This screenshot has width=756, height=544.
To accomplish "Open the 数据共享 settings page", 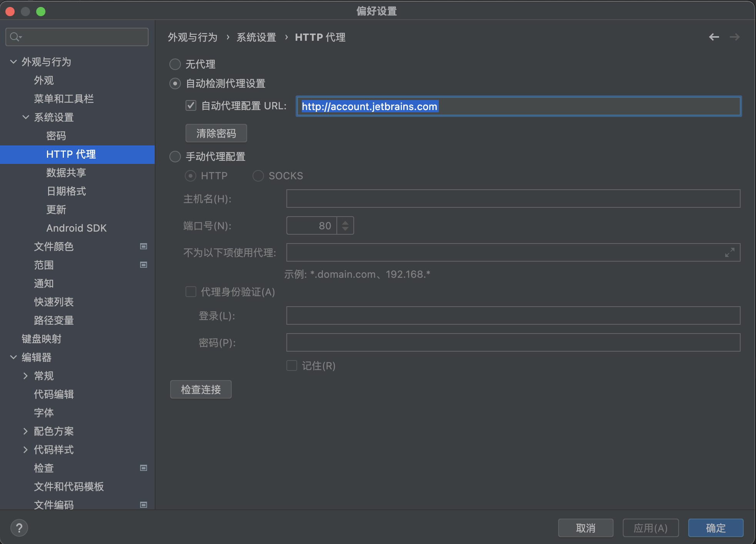I will tap(66, 172).
